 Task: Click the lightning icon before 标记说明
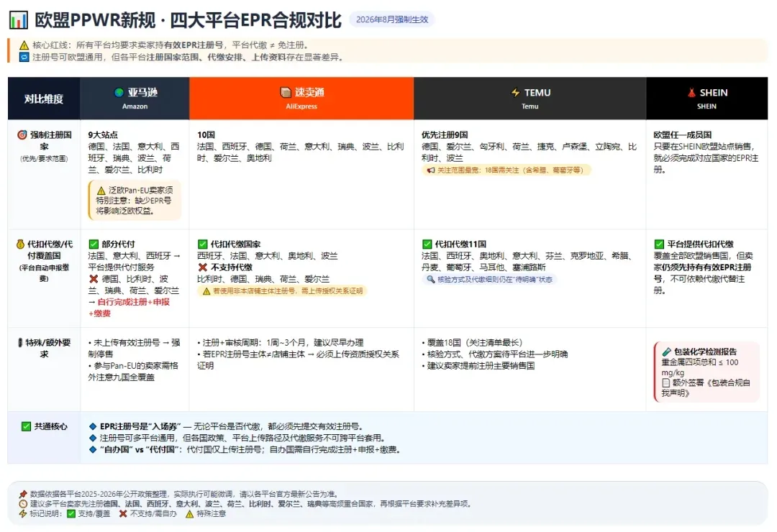coord(23,514)
